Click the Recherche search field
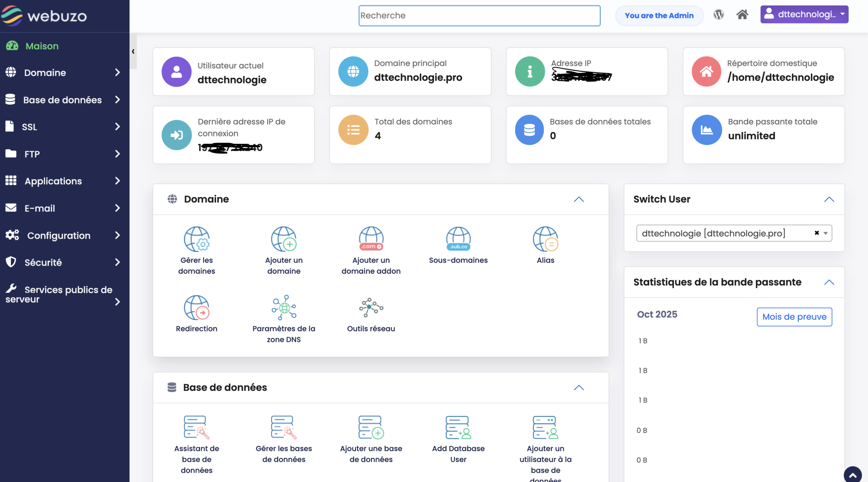The image size is (868, 482). click(479, 16)
